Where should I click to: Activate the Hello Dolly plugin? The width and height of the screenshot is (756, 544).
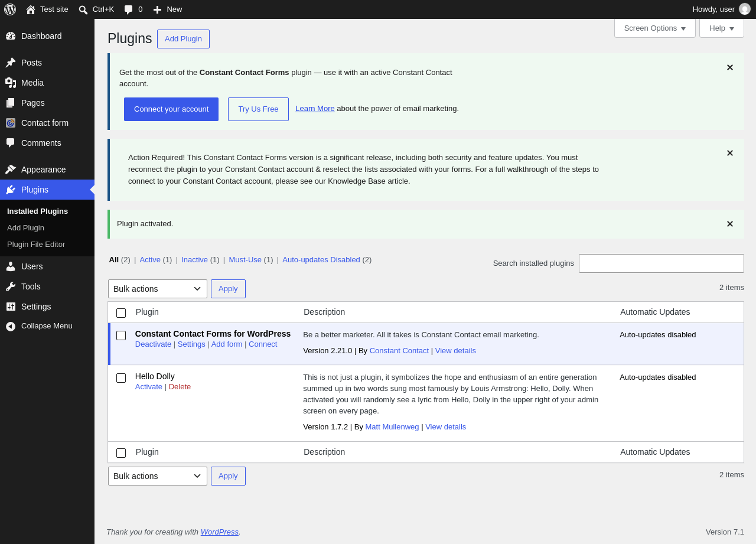[149, 387]
